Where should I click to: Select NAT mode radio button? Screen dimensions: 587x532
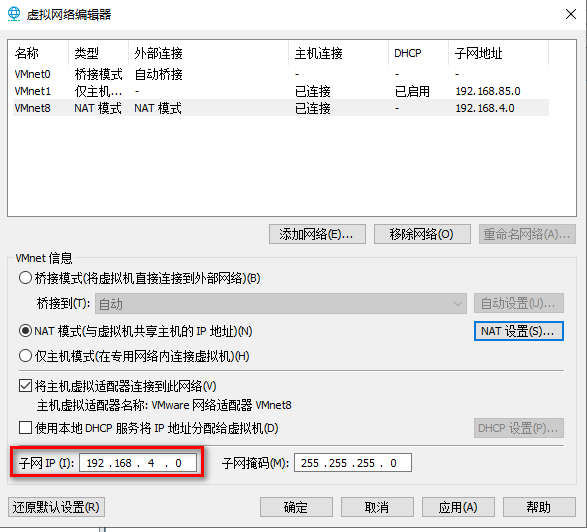pyautogui.click(x=25, y=331)
